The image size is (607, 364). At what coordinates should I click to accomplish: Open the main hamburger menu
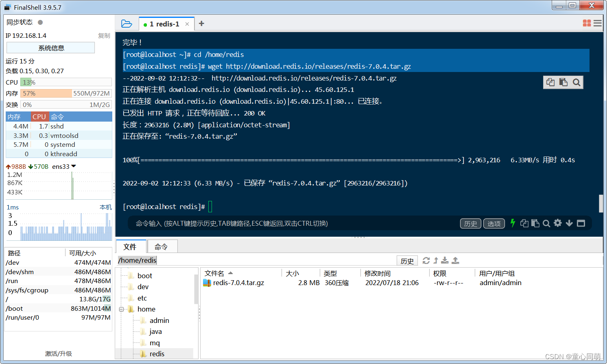click(x=598, y=23)
